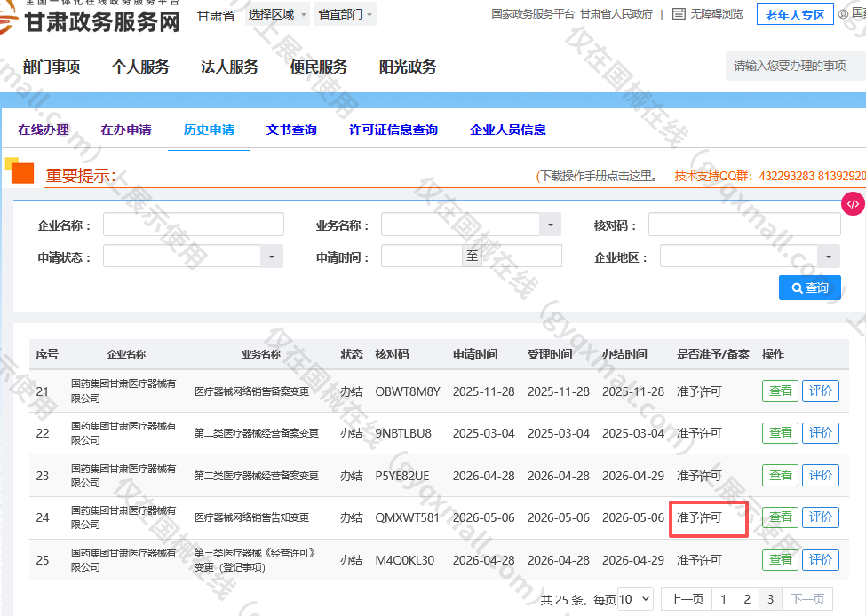
Task: Click the 核对码 input field
Action: click(x=744, y=225)
